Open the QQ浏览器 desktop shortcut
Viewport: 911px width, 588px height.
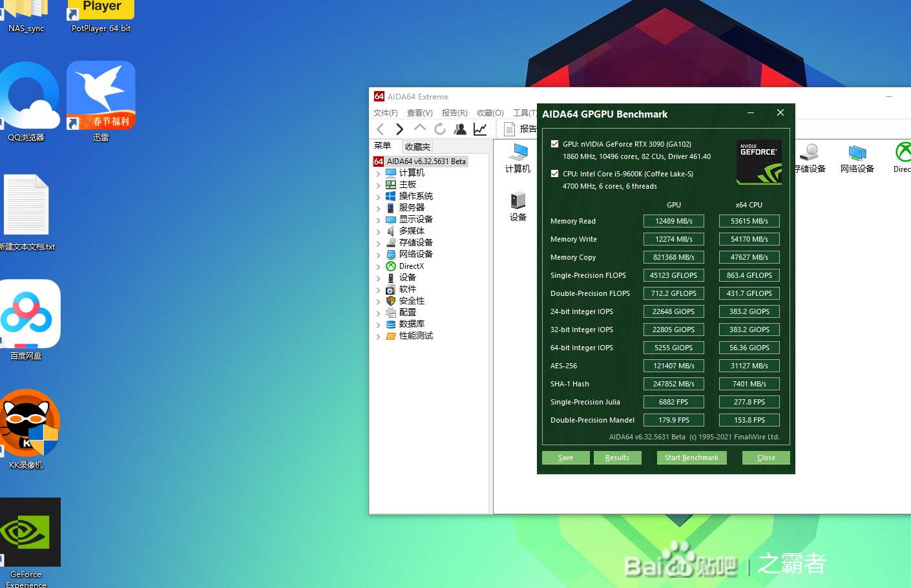point(26,102)
